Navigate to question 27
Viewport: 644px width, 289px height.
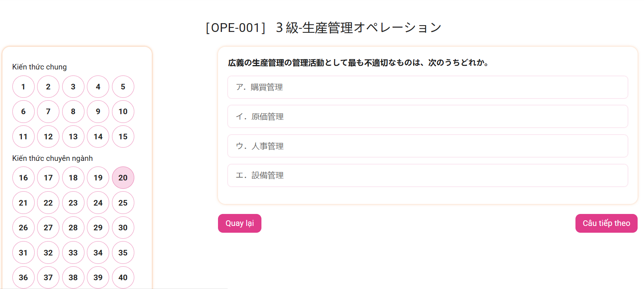pos(48,228)
